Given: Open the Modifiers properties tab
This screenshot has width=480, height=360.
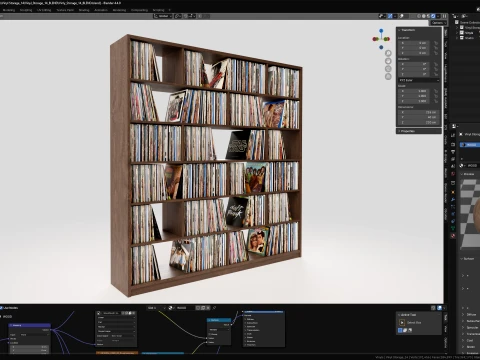Looking at the screenshot, I should point(453,199).
